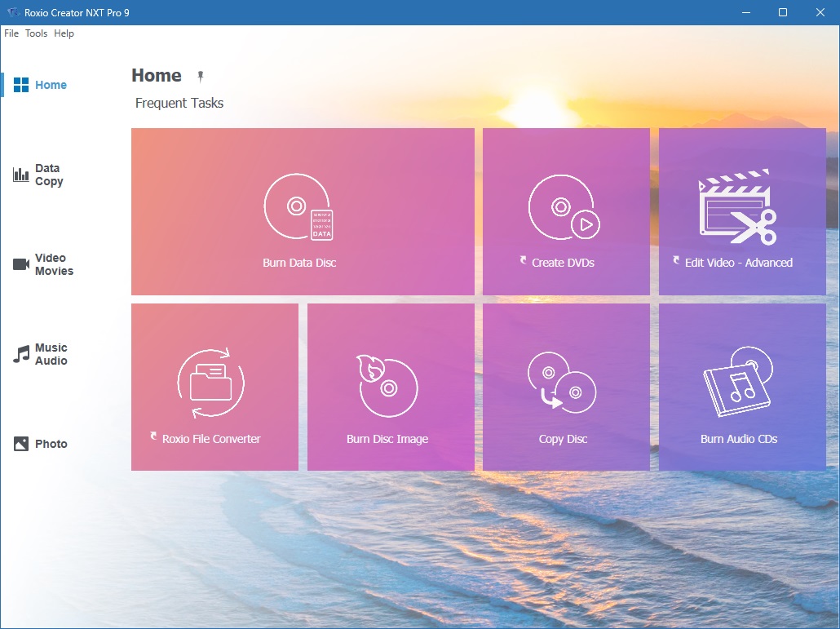Click the Photo picture sidebar icon
Screen dimensions: 840x629
click(x=21, y=444)
